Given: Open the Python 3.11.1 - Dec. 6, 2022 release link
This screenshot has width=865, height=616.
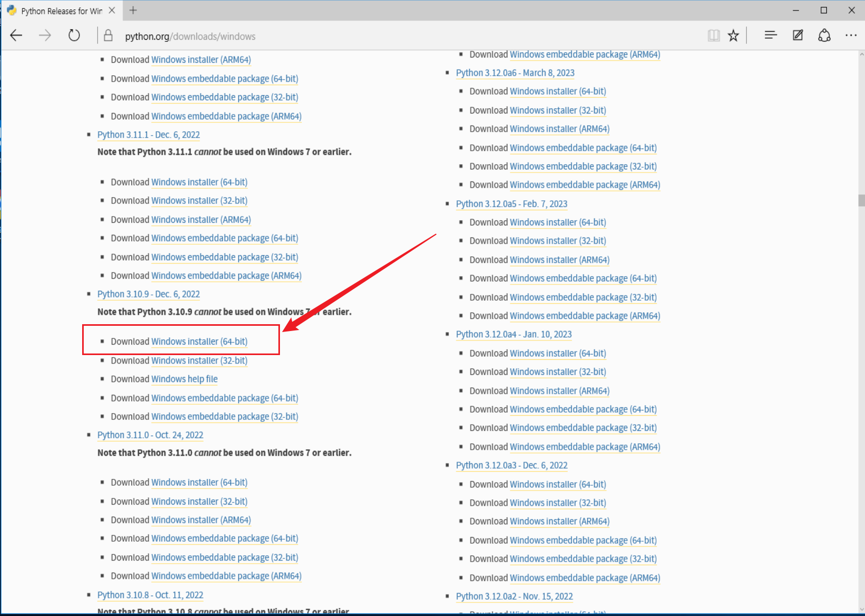Looking at the screenshot, I should tap(149, 135).
